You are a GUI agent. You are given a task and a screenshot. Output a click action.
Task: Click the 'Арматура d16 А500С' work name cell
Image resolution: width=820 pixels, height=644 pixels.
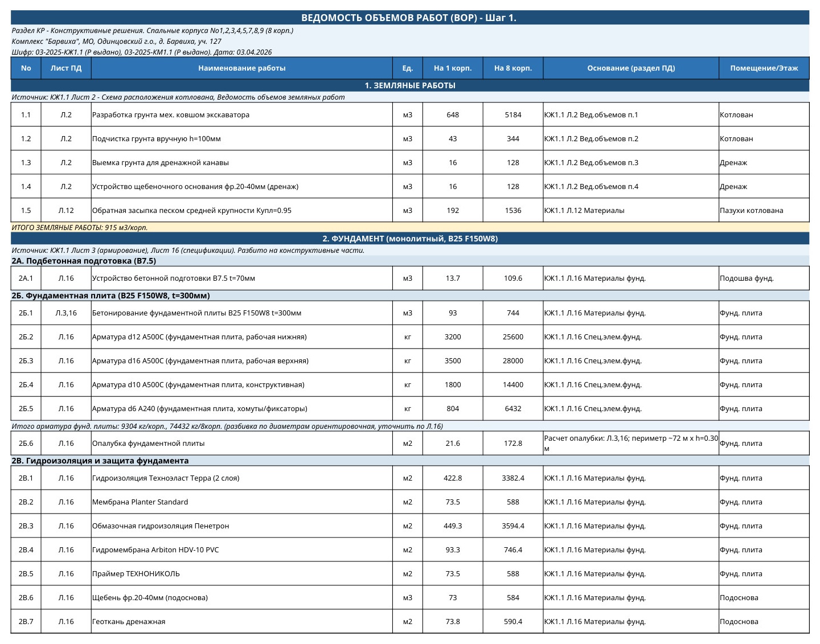tap(242, 360)
